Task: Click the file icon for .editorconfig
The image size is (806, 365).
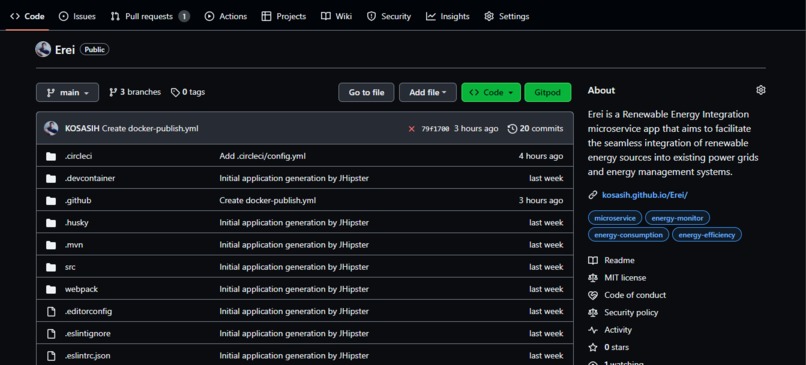Action: tap(51, 311)
